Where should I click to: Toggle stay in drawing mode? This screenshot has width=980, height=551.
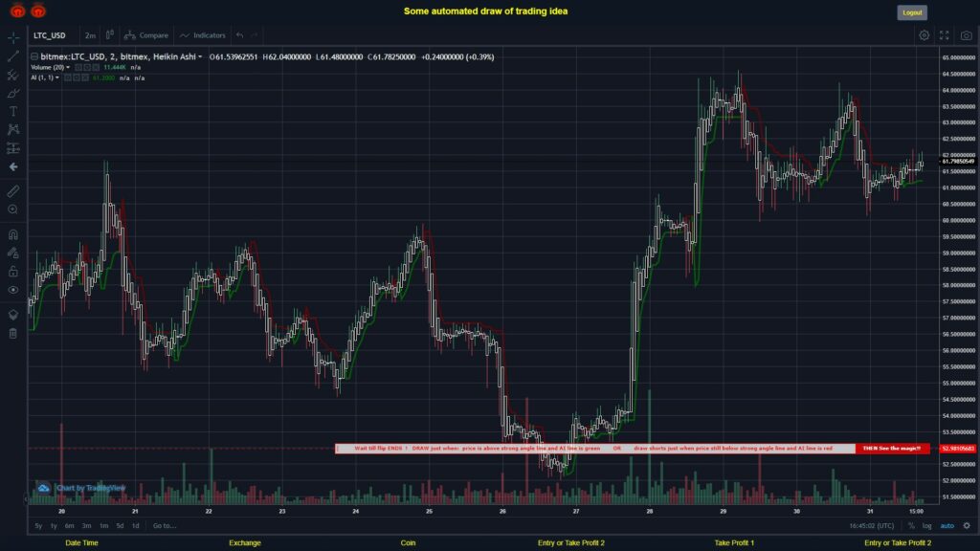(x=13, y=253)
